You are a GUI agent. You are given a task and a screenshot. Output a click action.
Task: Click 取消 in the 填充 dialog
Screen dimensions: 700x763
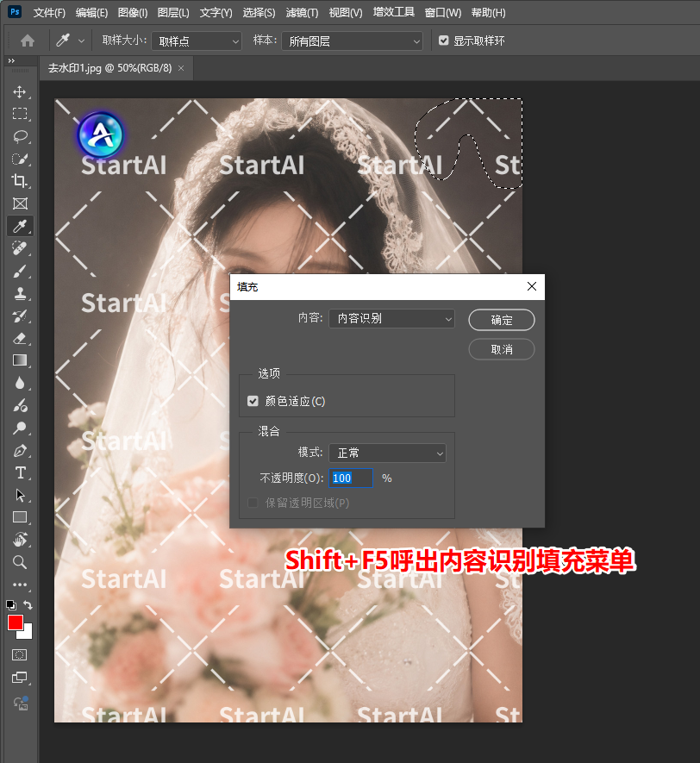tap(502, 349)
